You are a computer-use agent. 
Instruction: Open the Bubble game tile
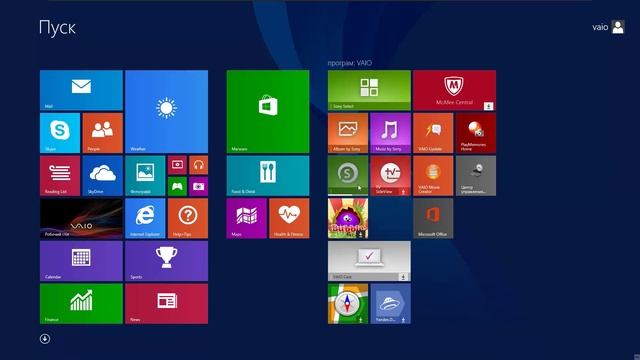348,218
